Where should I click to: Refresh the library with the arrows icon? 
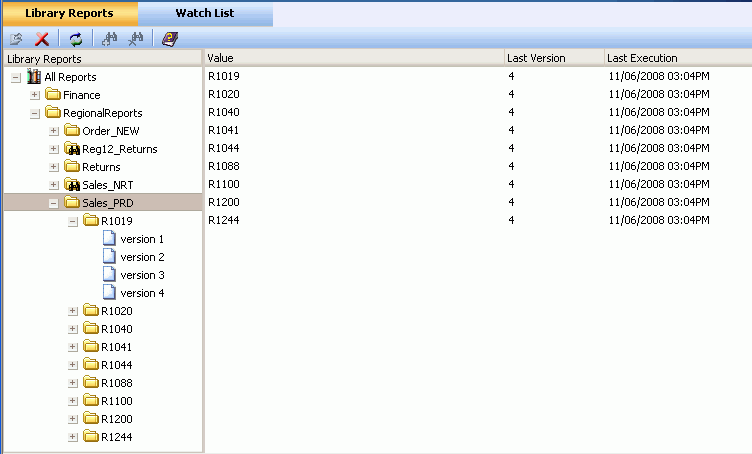click(76, 39)
